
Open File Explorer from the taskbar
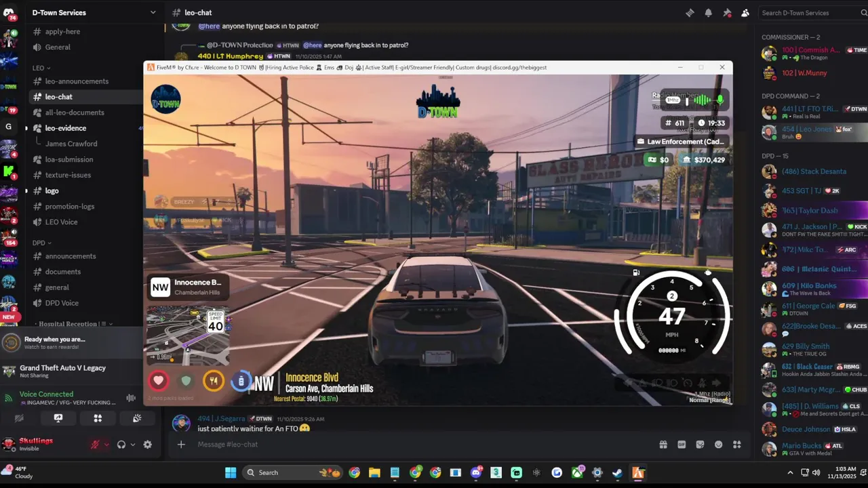(374, 472)
